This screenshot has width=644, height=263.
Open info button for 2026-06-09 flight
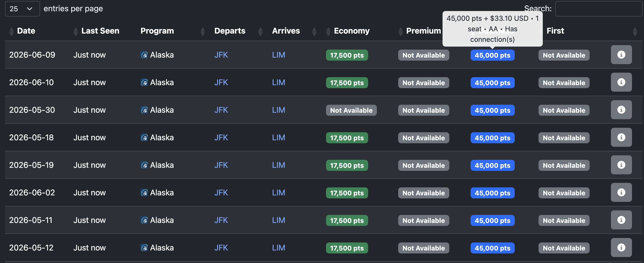point(621,55)
